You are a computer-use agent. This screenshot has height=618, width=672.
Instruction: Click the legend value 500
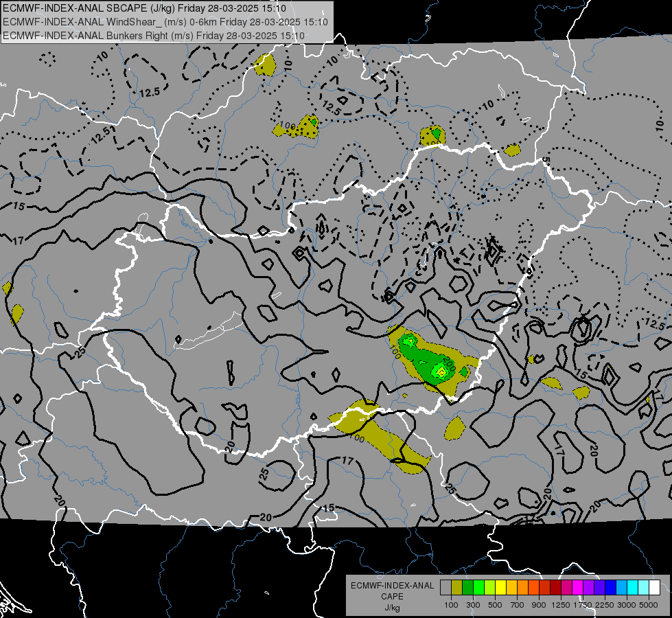coord(495,605)
